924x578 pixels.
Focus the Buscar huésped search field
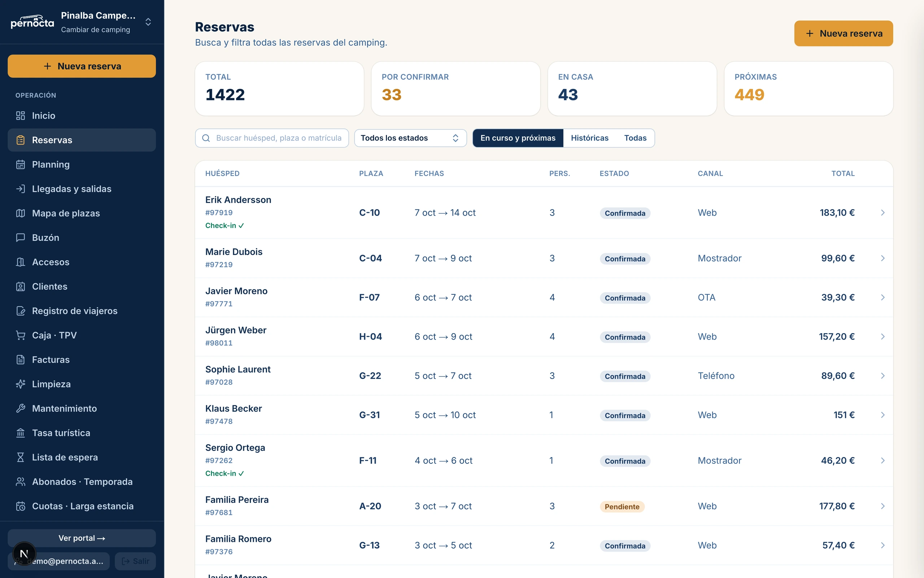(272, 138)
